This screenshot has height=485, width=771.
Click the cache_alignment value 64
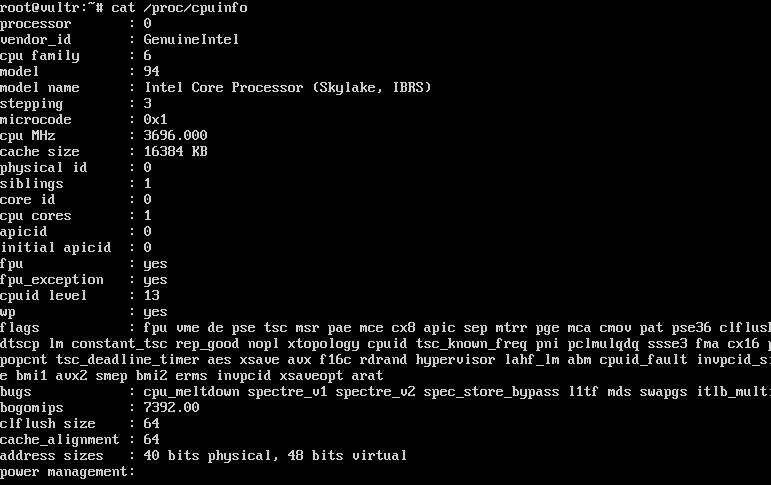151,439
